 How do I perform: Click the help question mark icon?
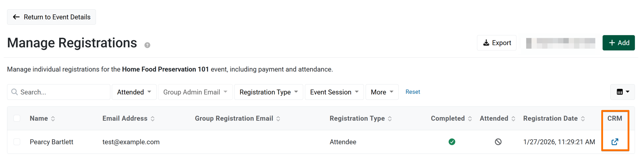click(147, 45)
